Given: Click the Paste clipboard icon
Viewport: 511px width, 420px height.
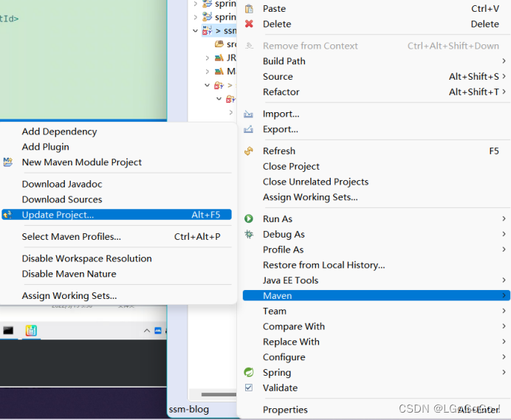Looking at the screenshot, I should [x=249, y=9].
